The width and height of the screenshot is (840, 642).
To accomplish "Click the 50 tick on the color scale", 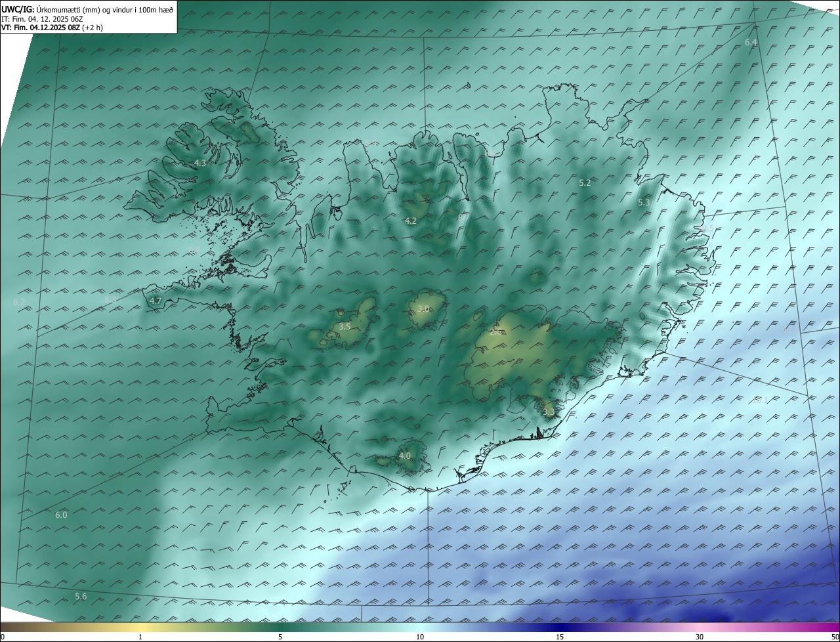I will 835,637.
